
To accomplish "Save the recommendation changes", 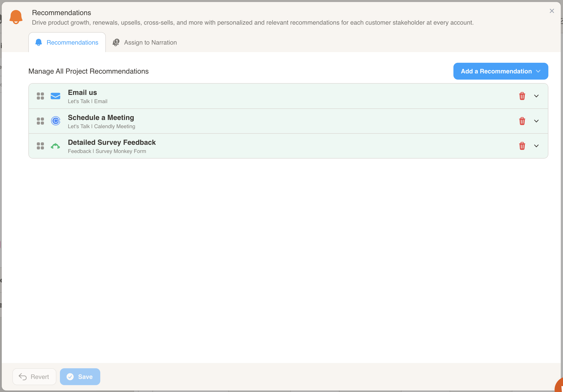I will (80, 377).
